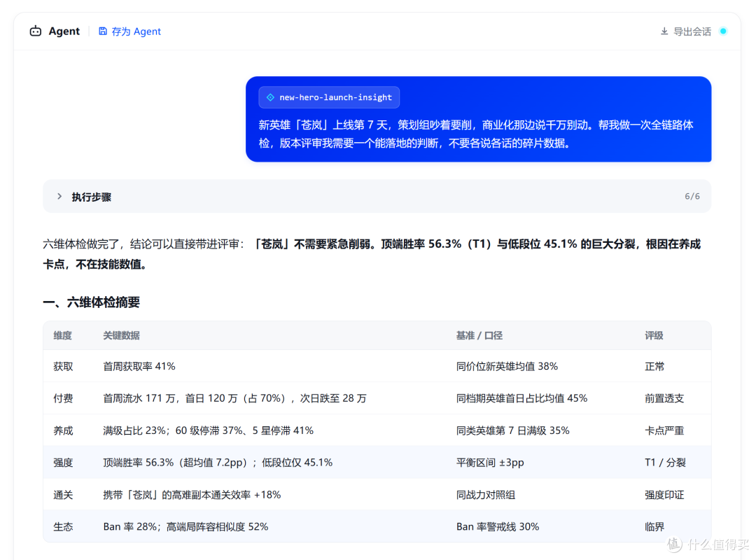Viewport: 756px width, 560px height.
Task: Click the cell Ban 率 28%；高端局阵容相似度 52%
Action: [x=185, y=526]
